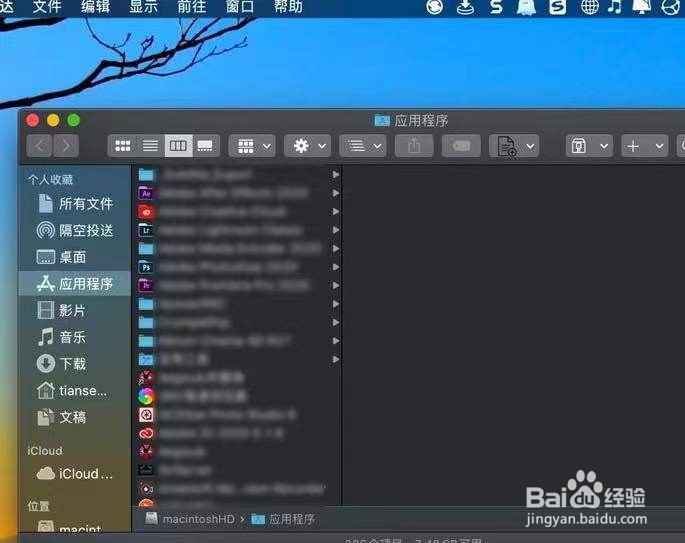Click the 应用程序 window title
Image resolution: width=685 pixels, height=543 pixels.
tap(412, 121)
